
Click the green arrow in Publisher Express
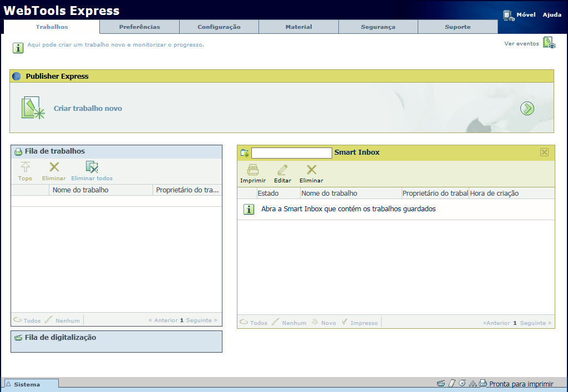click(x=527, y=109)
